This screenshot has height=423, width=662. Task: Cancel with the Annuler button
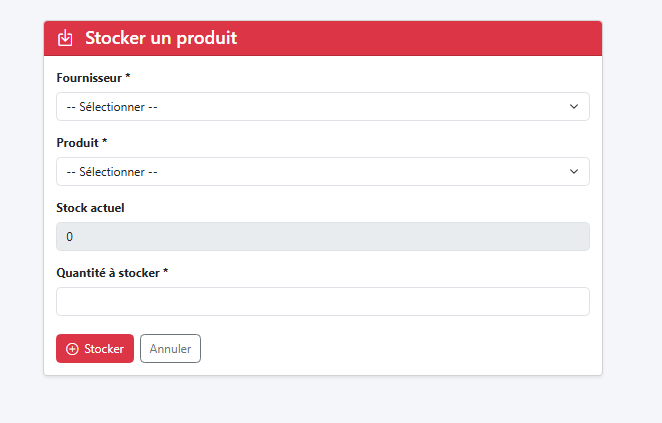pos(170,349)
